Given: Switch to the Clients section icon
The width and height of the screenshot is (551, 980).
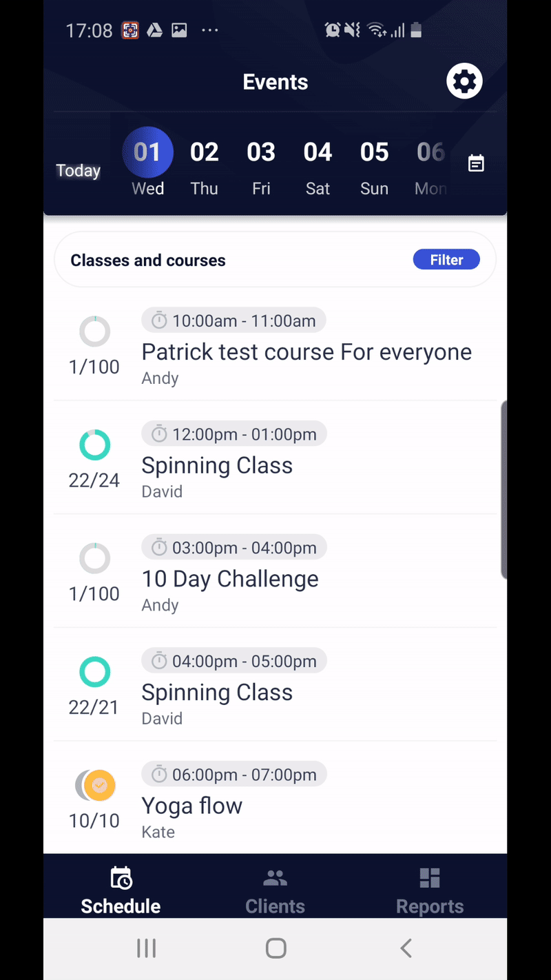Looking at the screenshot, I should 275,877.
